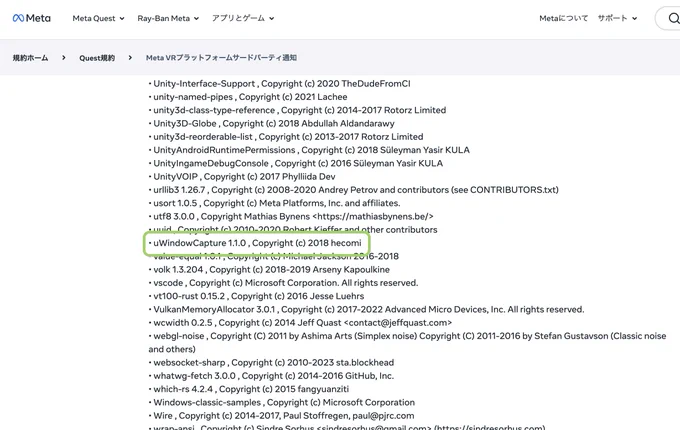Expand the Ray-Ban Meta menu
680x430 pixels.
point(168,18)
